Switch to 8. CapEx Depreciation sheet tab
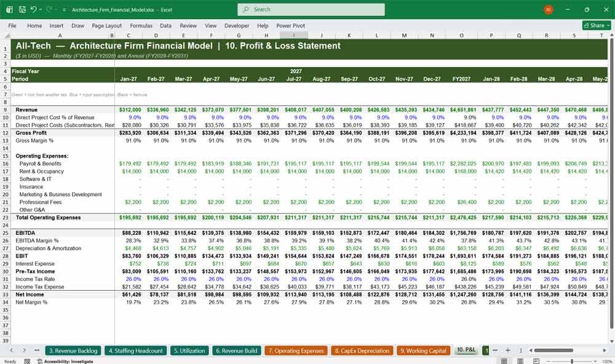The image size is (615, 364). pos(362,350)
